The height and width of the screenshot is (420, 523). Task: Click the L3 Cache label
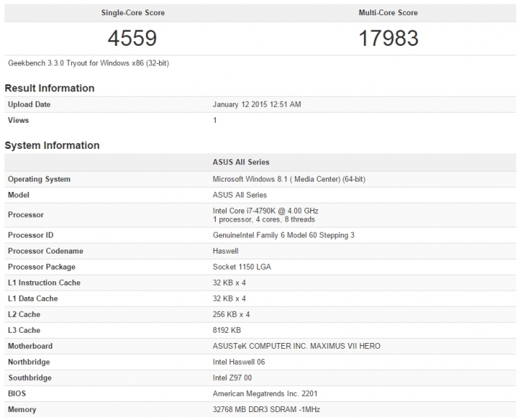(x=24, y=331)
